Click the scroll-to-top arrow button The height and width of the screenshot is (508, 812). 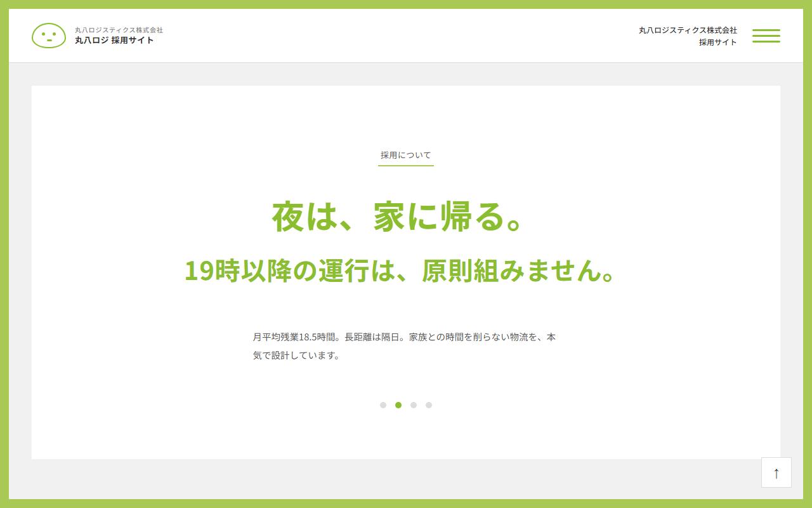(x=776, y=472)
